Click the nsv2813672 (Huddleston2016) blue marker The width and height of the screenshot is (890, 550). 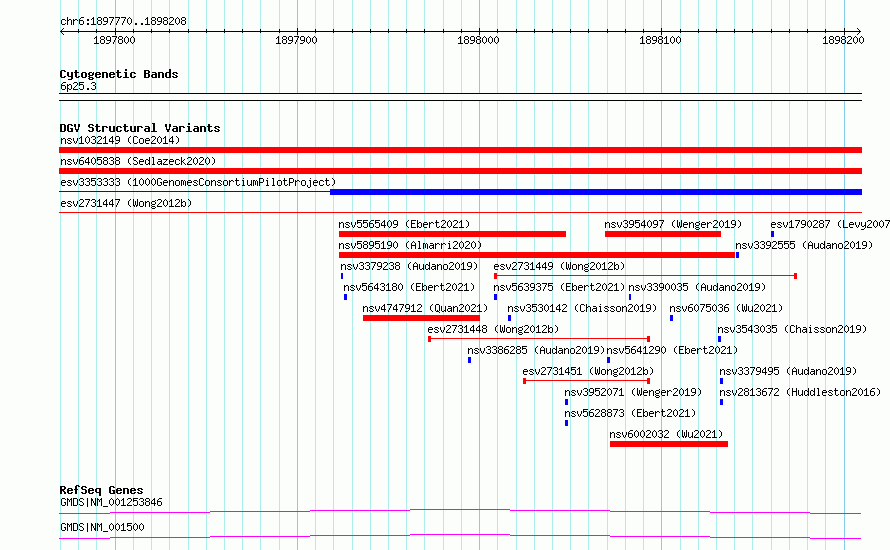(x=721, y=402)
